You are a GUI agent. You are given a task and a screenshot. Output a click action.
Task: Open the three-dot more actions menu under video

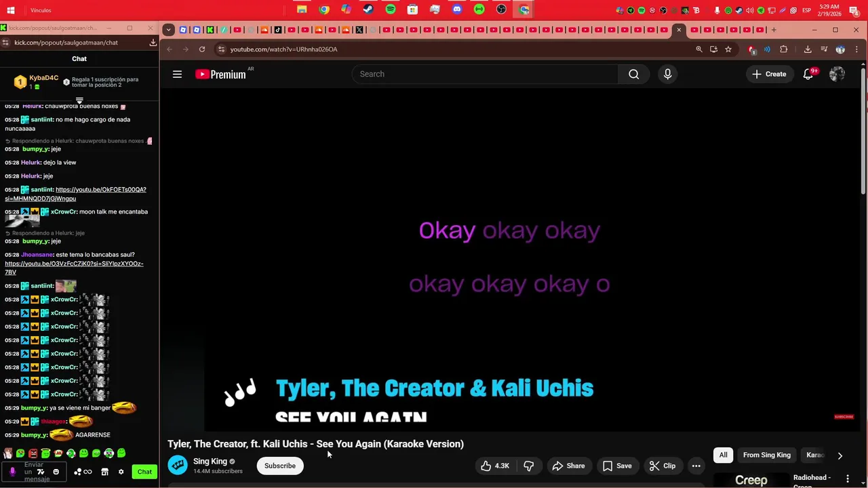(x=696, y=466)
